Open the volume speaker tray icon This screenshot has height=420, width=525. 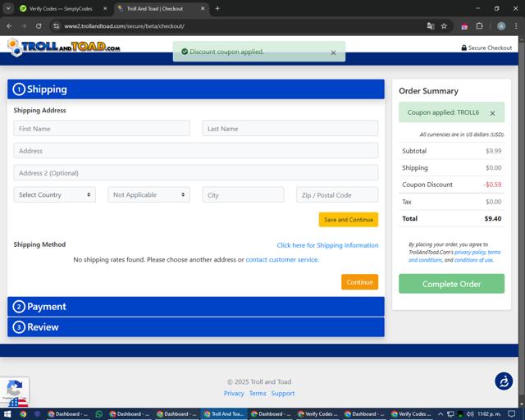click(x=470, y=414)
